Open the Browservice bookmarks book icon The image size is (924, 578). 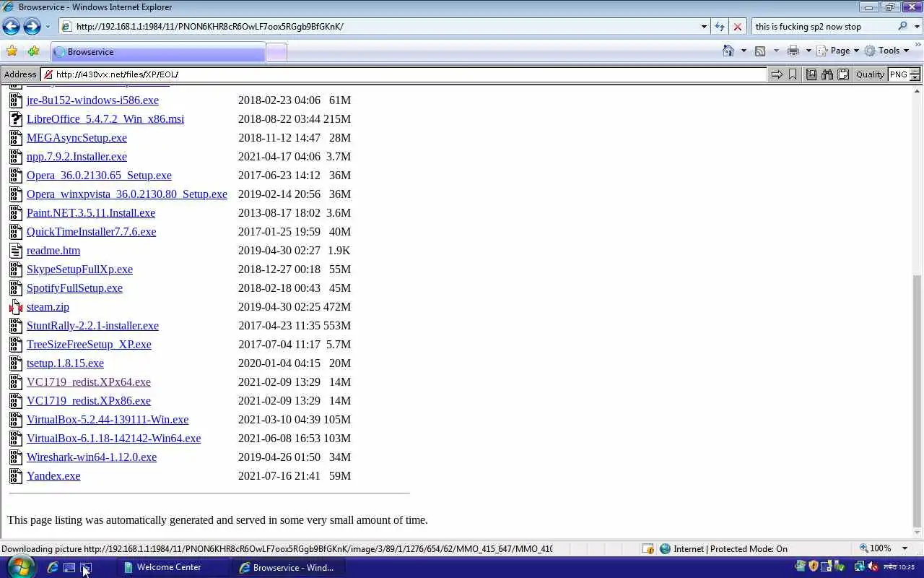tap(811, 74)
